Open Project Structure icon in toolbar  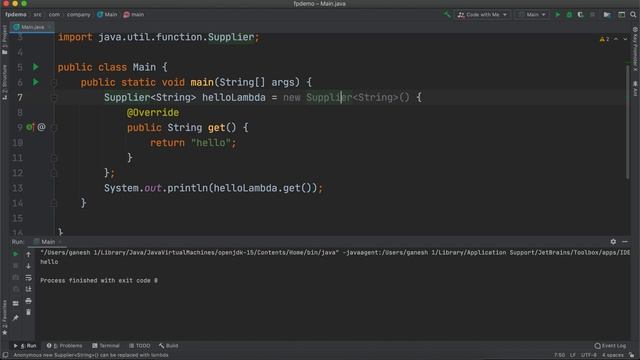pos(607,15)
